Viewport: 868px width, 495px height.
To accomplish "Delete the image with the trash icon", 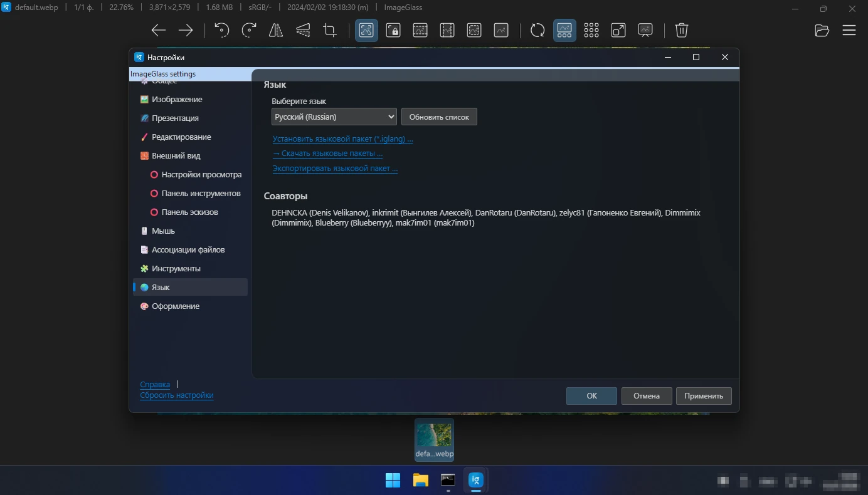I will tap(682, 30).
